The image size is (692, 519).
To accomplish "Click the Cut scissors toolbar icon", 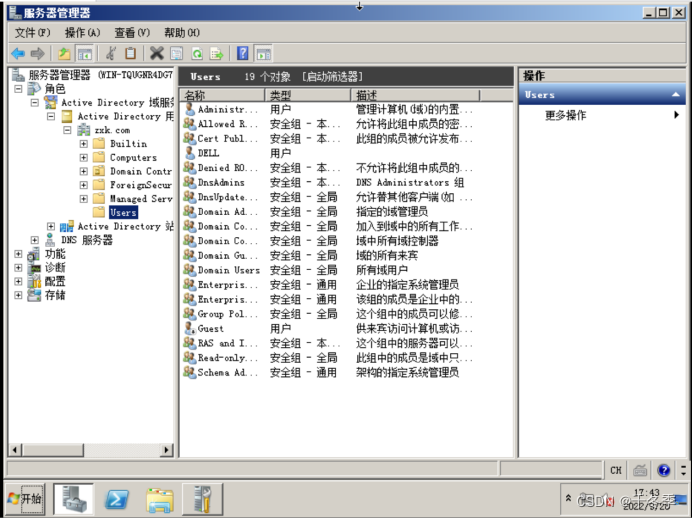I will (111, 53).
